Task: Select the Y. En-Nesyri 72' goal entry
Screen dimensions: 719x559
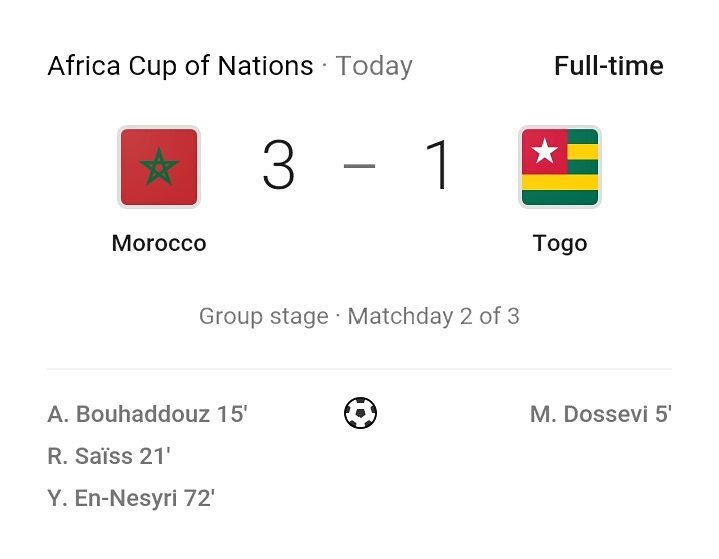Action: coord(131,498)
